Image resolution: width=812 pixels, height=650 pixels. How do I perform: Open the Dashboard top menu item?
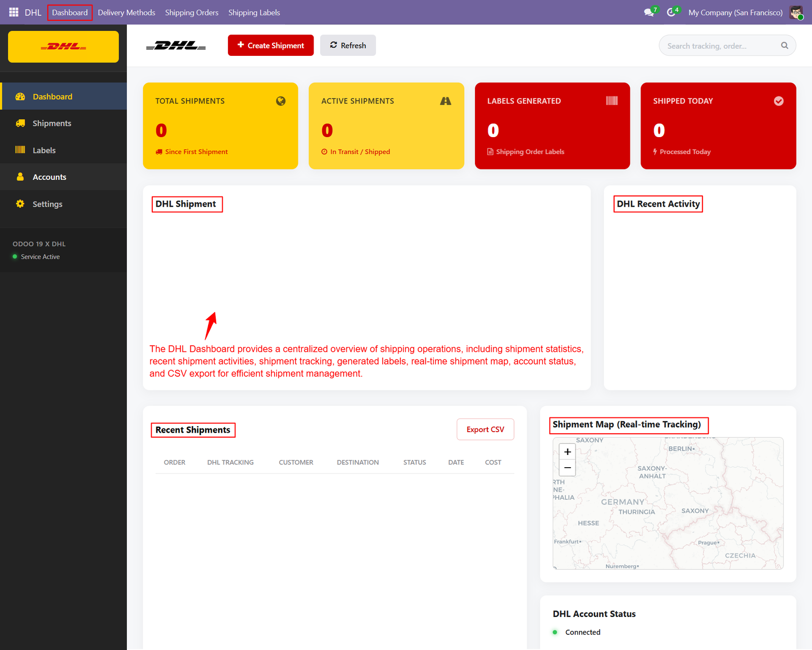coord(70,12)
